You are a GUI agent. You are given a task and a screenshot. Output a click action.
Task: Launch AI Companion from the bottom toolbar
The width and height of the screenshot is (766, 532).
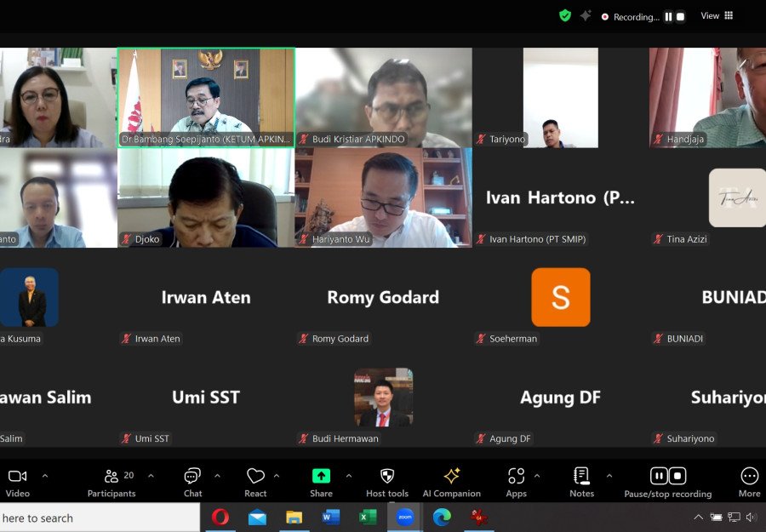(x=451, y=483)
